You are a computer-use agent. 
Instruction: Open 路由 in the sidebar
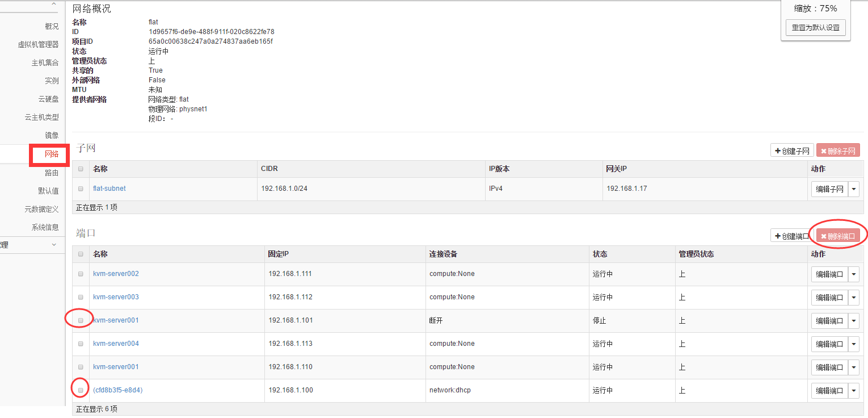[x=52, y=173]
